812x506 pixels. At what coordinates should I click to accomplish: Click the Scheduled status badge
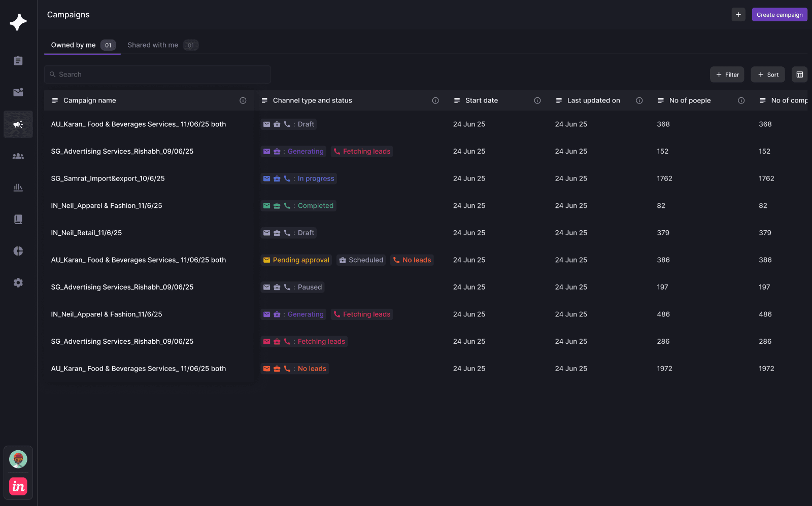(361, 260)
